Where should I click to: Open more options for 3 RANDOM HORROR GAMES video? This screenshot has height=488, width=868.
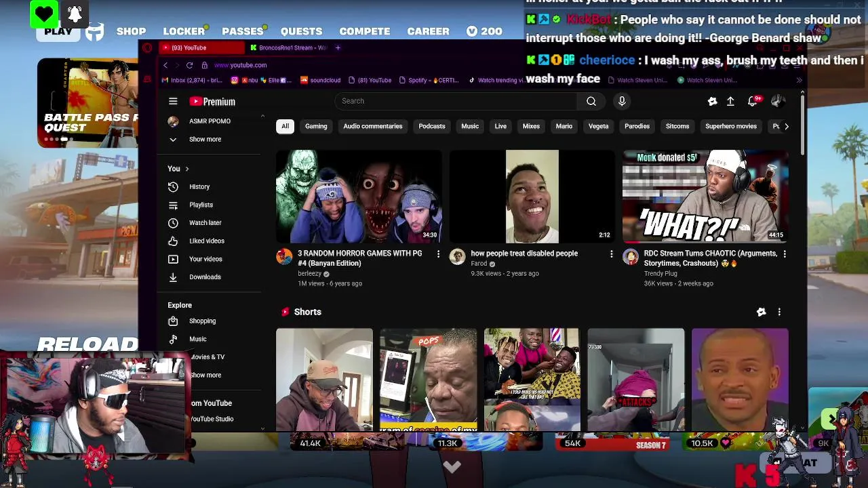(438, 254)
